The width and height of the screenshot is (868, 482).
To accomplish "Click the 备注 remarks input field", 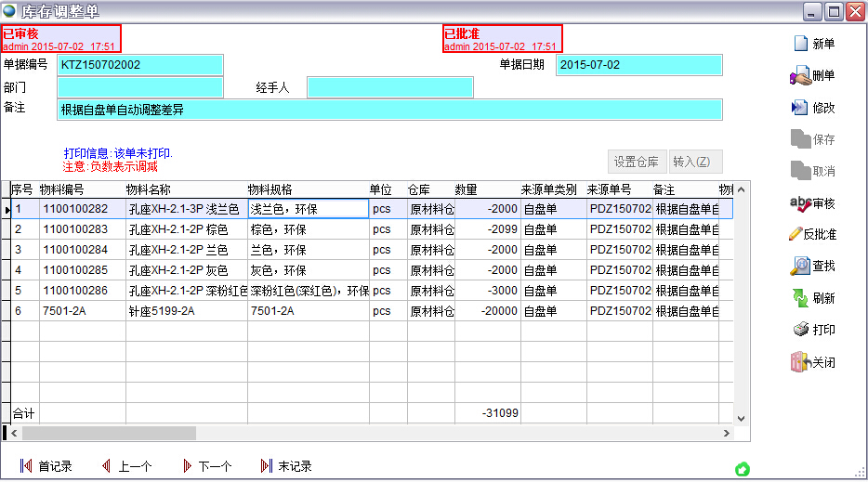I will pyautogui.click(x=389, y=110).
